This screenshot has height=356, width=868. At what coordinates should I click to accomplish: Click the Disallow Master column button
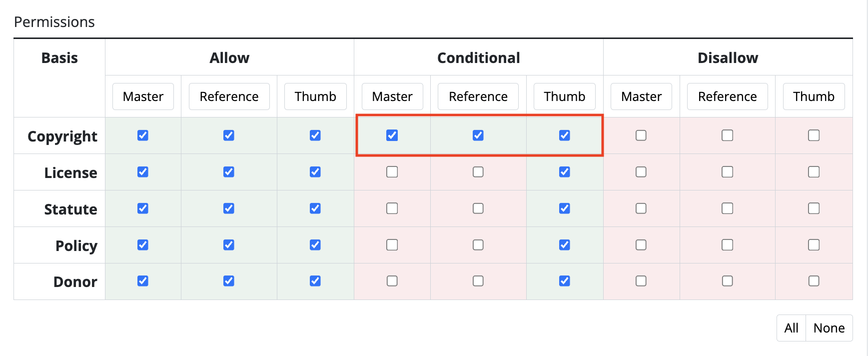click(x=641, y=96)
